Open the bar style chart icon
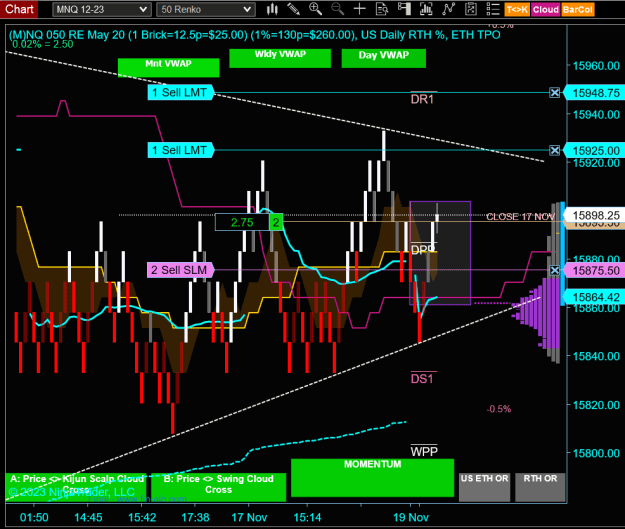This screenshot has height=529, width=625. [x=272, y=9]
